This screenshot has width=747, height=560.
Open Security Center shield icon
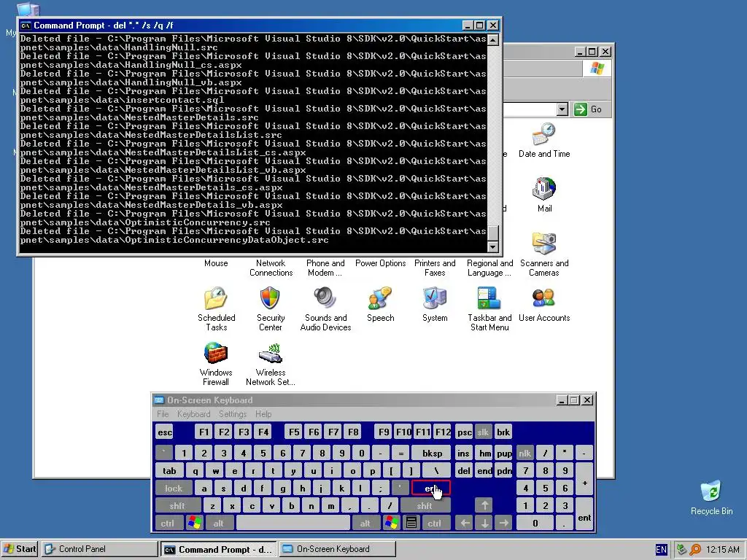click(270, 298)
